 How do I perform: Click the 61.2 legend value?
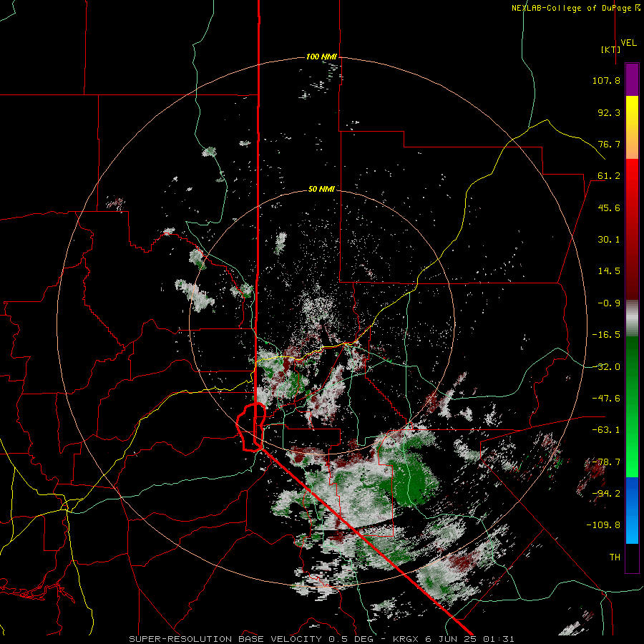pos(609,176)
